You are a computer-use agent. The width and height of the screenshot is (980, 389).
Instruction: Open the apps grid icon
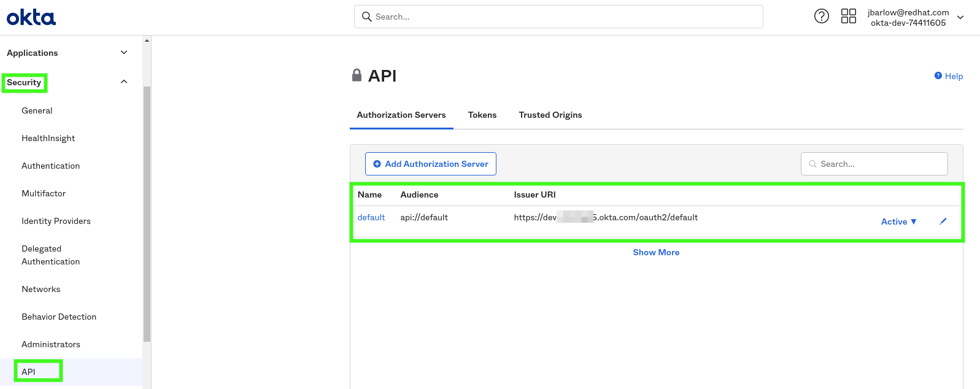(849, 17)
